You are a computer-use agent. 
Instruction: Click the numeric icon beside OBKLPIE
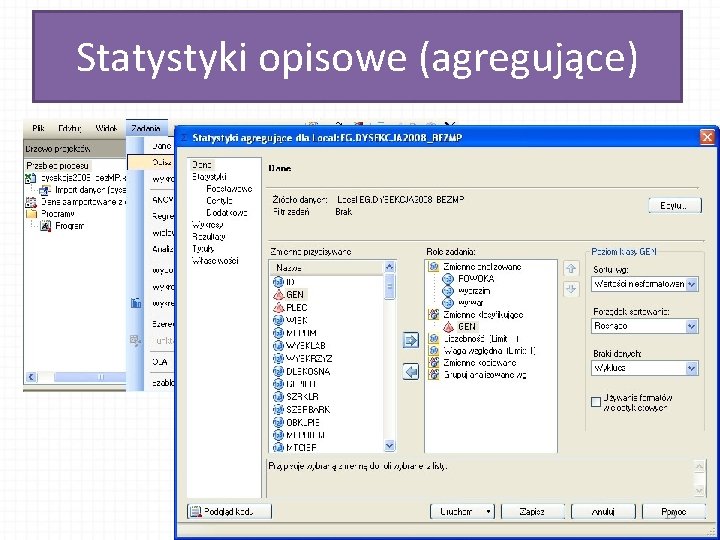(278, 422)
